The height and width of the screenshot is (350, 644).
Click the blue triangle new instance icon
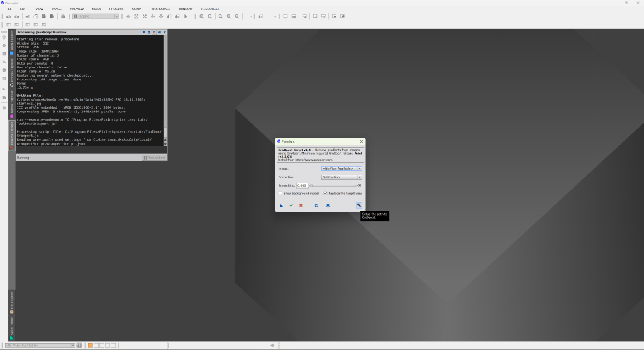coord(281,205)
